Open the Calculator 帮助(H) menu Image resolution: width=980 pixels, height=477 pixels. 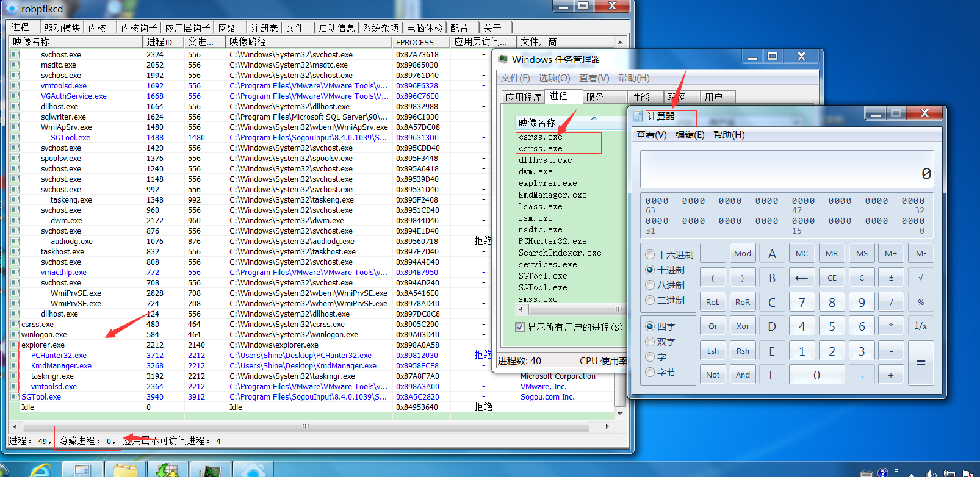(729, 135)
